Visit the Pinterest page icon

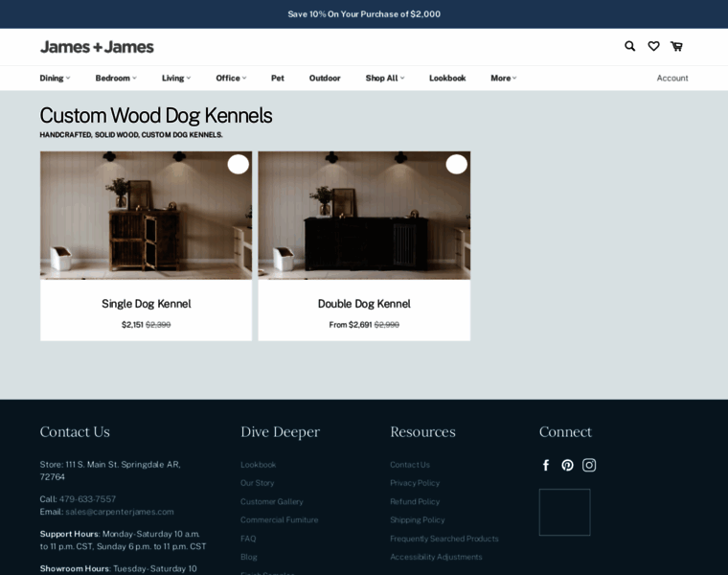coord(567,465)
